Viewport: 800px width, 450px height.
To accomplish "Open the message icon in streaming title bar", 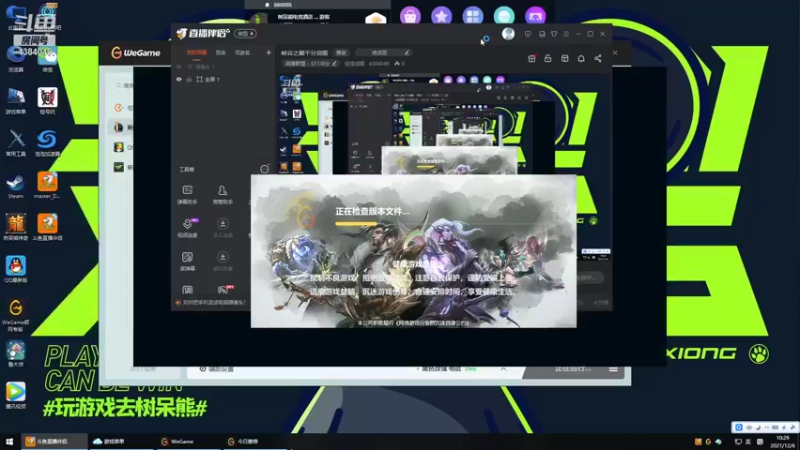I will pos(528,34).
